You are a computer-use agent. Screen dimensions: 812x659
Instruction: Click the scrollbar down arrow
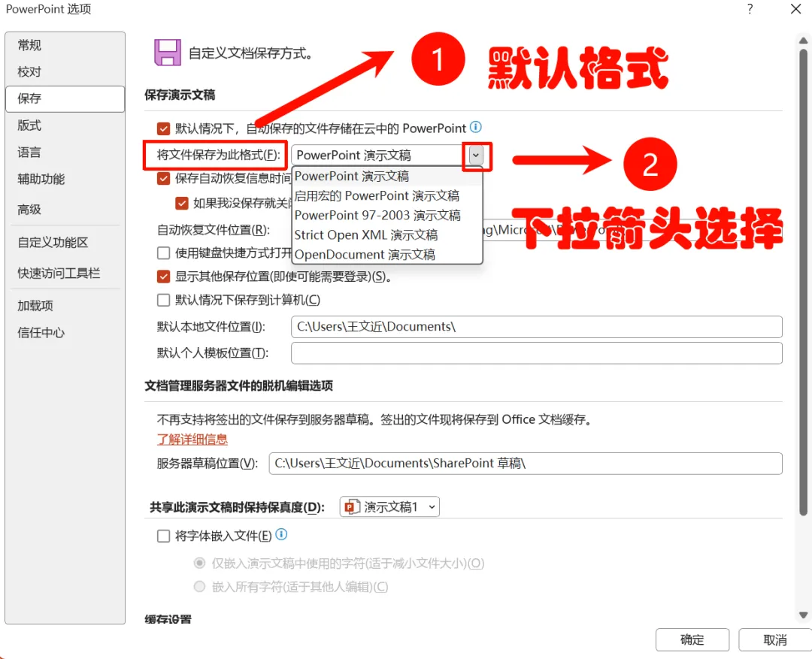coord(803,615)
